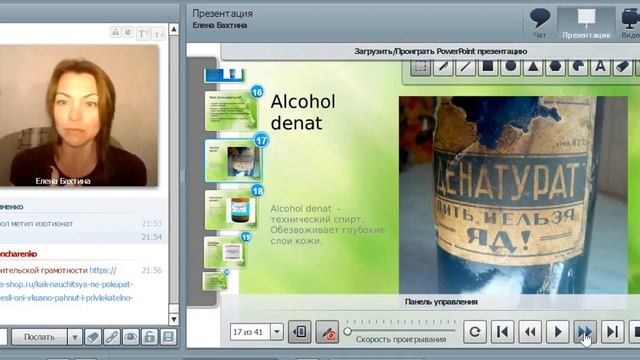This screenshot has width=640, height=360.
Task: Select slide 17 thumbnail
Action: pyautogui.click(x=233, y=160)
